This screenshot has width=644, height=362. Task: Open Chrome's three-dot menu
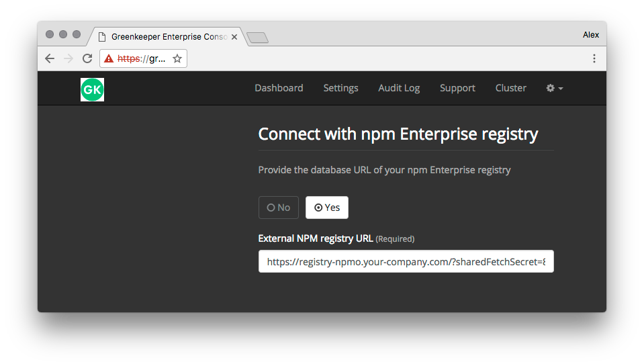click(x=594, y=58)
